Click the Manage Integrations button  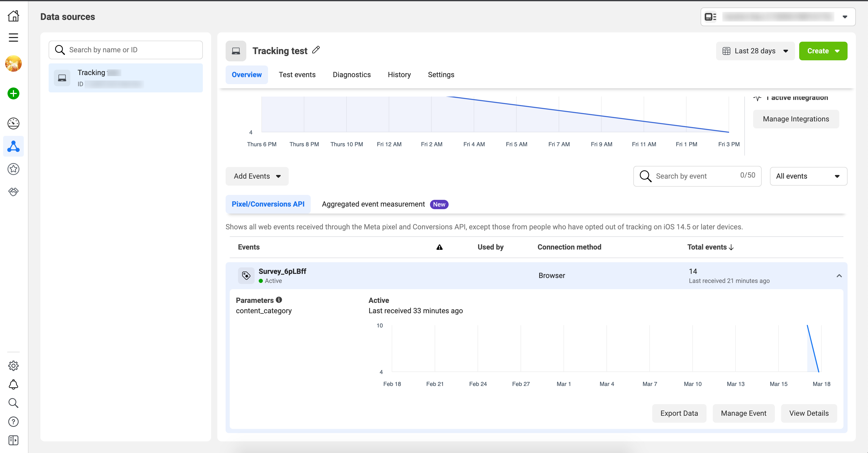point(796,119)
